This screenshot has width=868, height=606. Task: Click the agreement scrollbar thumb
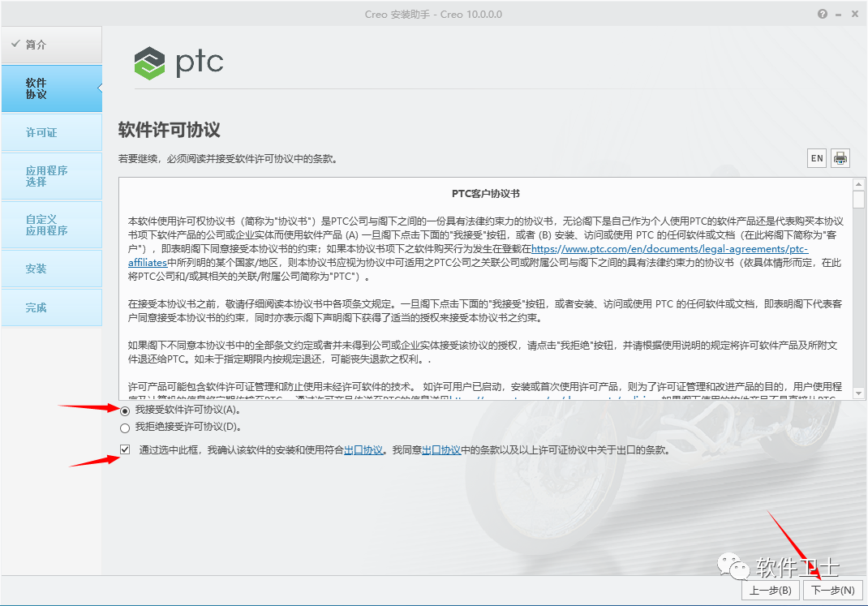(858, 200)
